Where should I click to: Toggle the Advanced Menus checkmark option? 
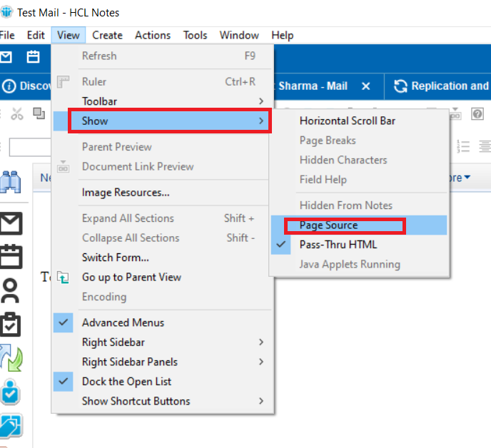tap(123, 322)
